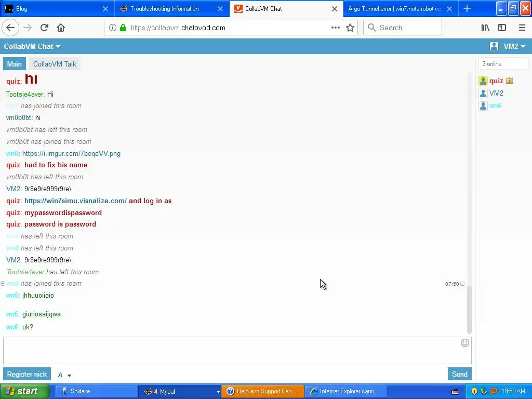Click the 'mypasswordispassword' message
The width and height of the screenshot is (532, 399).
tap(63, 212)
